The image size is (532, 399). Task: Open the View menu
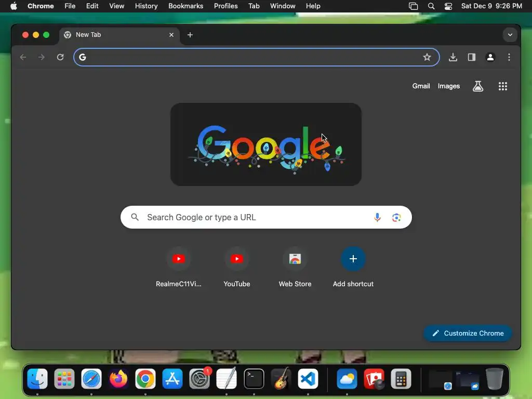pos(116,6)
